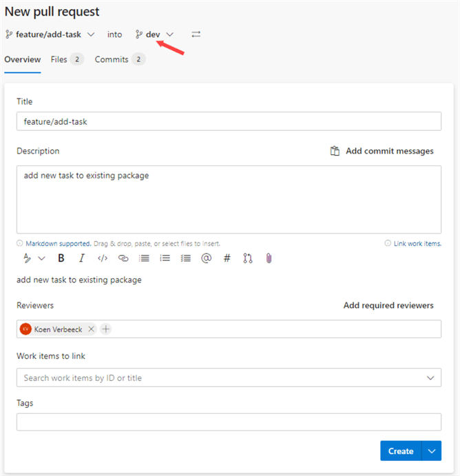This screenshot has height=476, width=460.
Task: Mention a person with the @ icon
Action: point(206,258)
